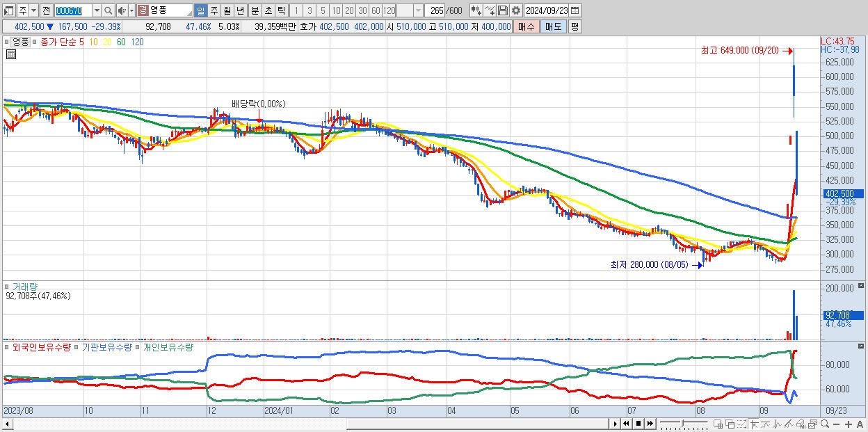Select the 일 (daily) period tab
868x432 pixels.
coord(200,10)
